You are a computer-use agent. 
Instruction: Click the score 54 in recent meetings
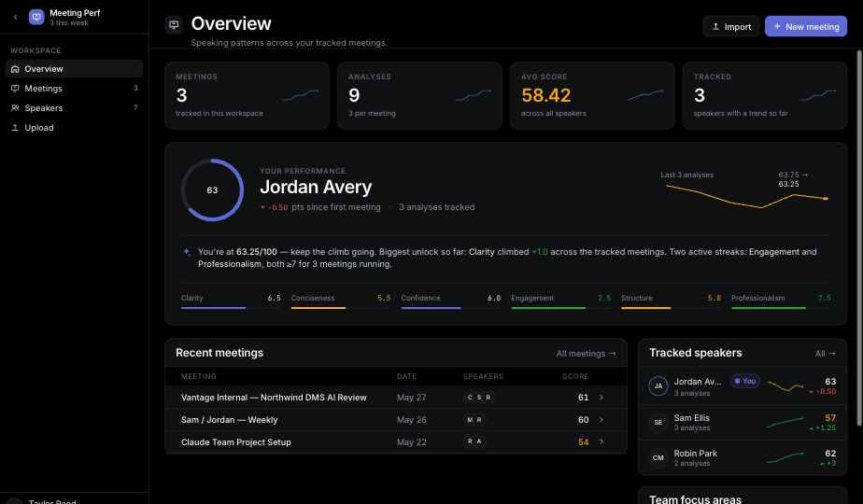click(x=584, y=442)
